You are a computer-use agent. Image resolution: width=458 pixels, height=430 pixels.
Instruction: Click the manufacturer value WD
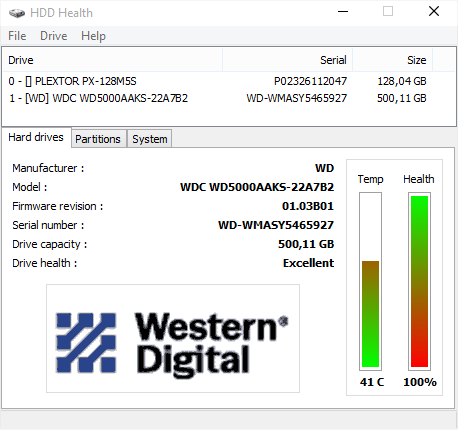pos(324,168)
